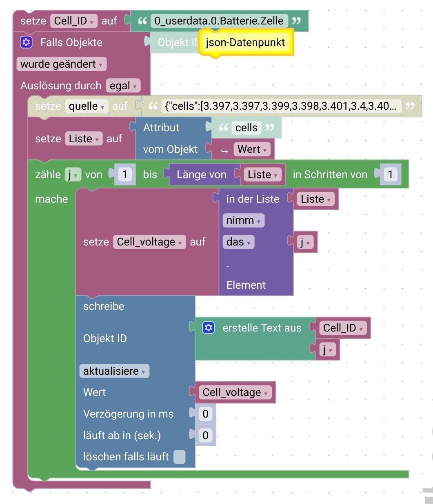Edit the Verzögerung in ms number field
Image resolution: width=433 pixels, height=504 pixels.
[206, 414]
